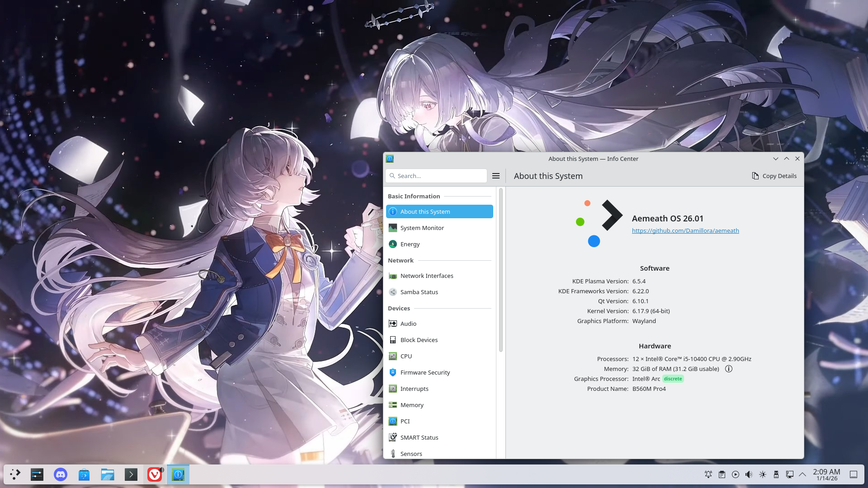868x488 pixels.
Task: Click the sidebar vertical scrollbar
Action: click(x=500, y=270)
